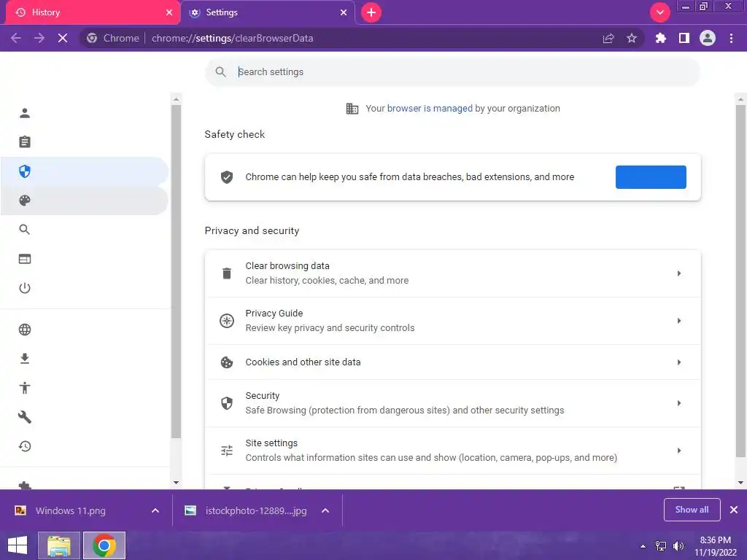Open the Site settings row
Viewport: 747px width, 560px height.
[x=452, y=451]
